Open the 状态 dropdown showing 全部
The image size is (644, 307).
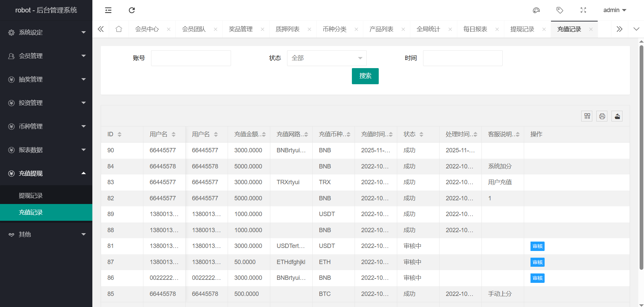click(x=326, y=58)
